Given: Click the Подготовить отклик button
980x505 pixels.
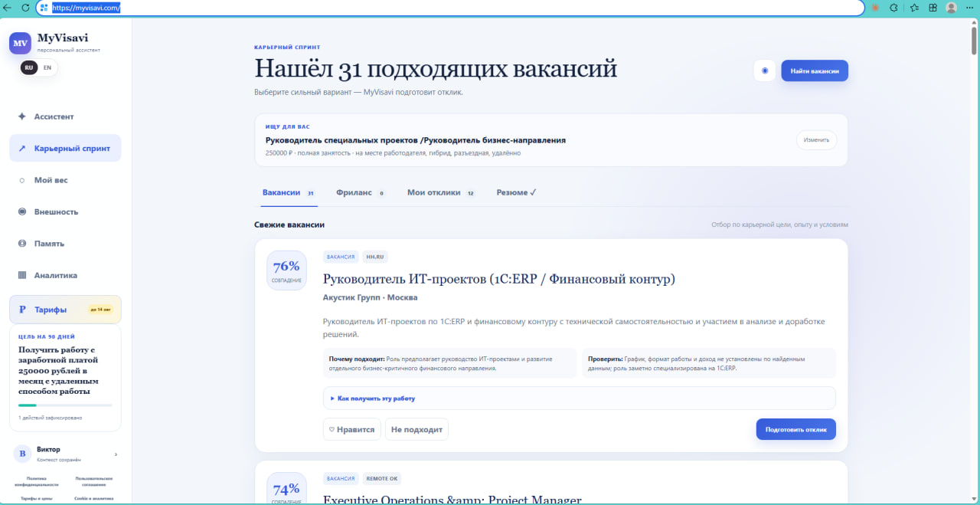Looking at the screenshot, I should 796,429.
